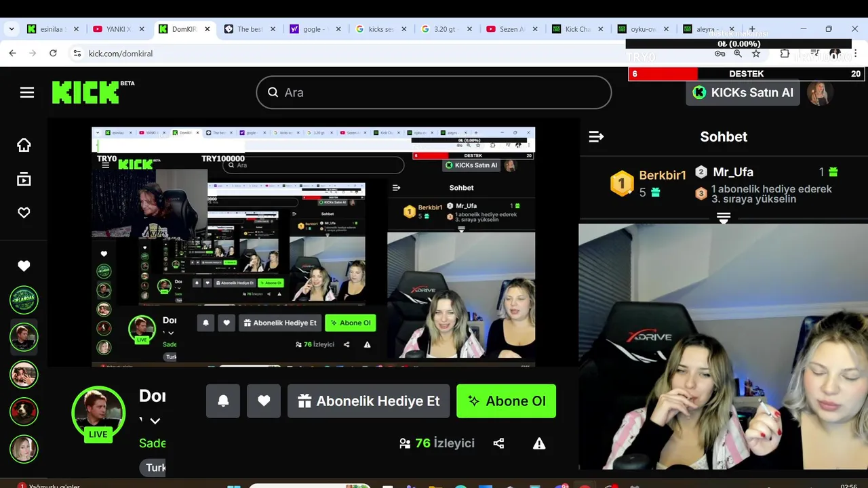Open the dog-picture channel avatar in sidebar

pos(24,411)
